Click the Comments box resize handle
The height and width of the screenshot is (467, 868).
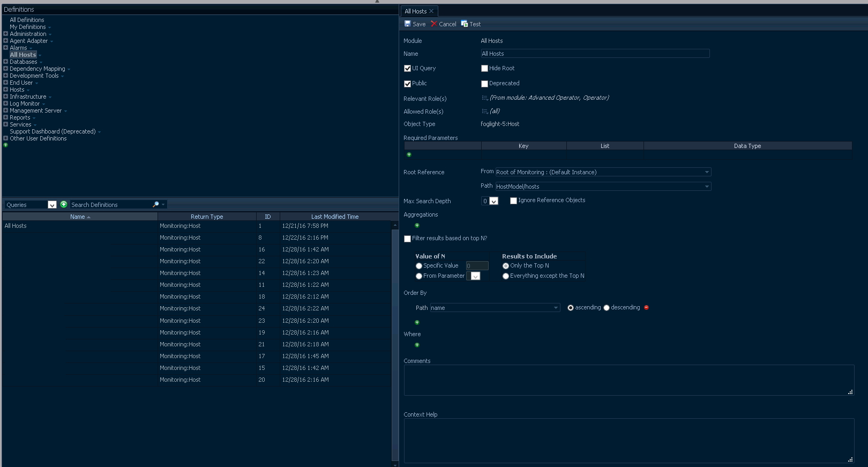pyautogui.click(x=850, y=392)
